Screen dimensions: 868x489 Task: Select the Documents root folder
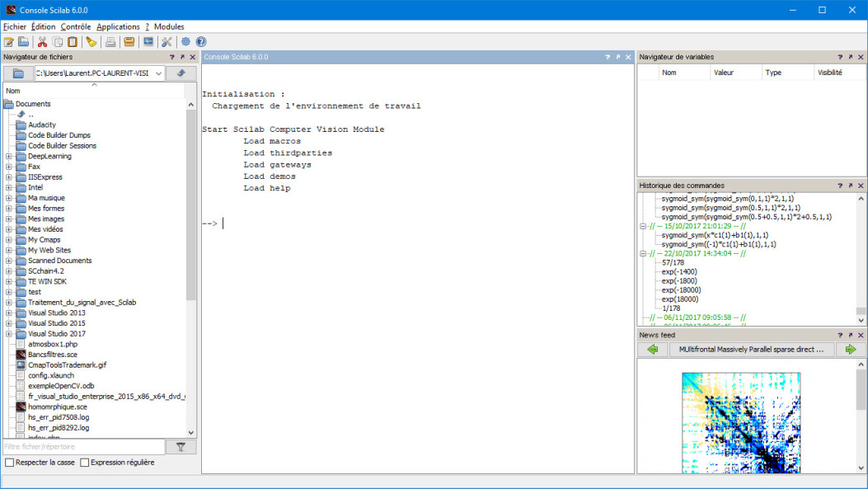click(x=33, y=104)
